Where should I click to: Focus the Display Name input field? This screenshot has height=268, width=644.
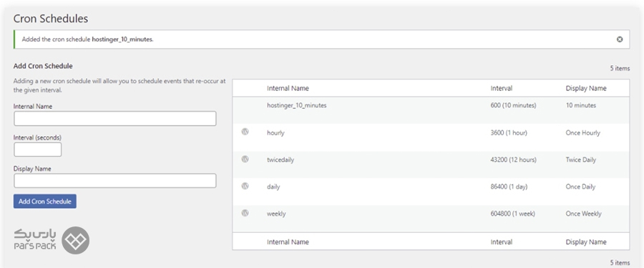(115, 181)
